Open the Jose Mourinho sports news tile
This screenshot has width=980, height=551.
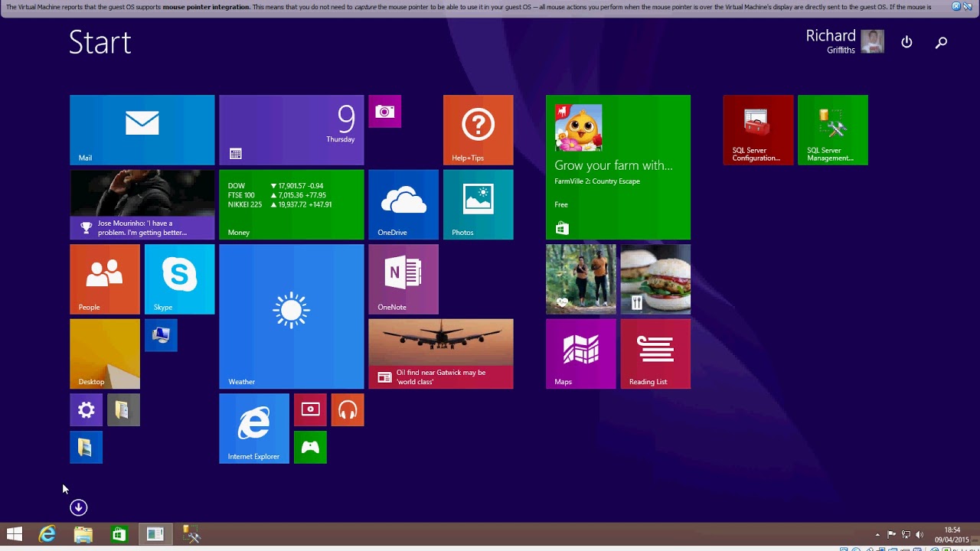coord(142,204)
